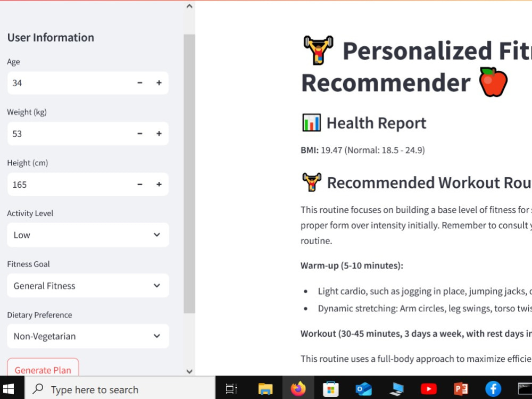Decrease the Weight (kg) value
The image size is (532, 399).
point(140,134)
